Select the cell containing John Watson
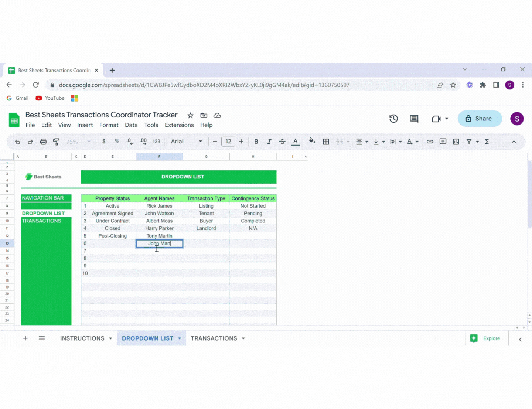Viewport: 532px width, 409px height. coord(159,213)
